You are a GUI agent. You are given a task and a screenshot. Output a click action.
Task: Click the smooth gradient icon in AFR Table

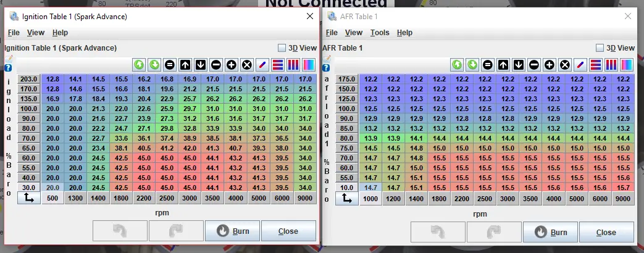click(x=626, y=65)
